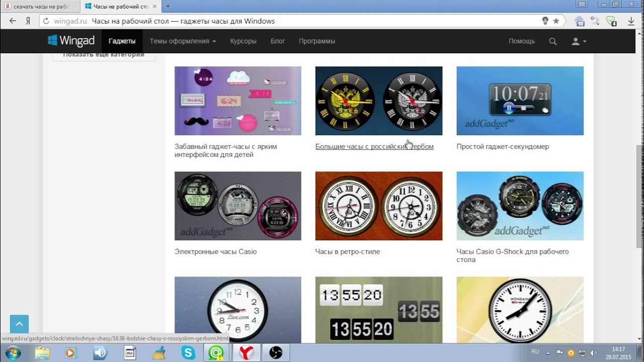Click the Yandex 'Я' home button
The height and width of the screenshot is (362, 644).
pyautogui.click(x=28, y=21)
